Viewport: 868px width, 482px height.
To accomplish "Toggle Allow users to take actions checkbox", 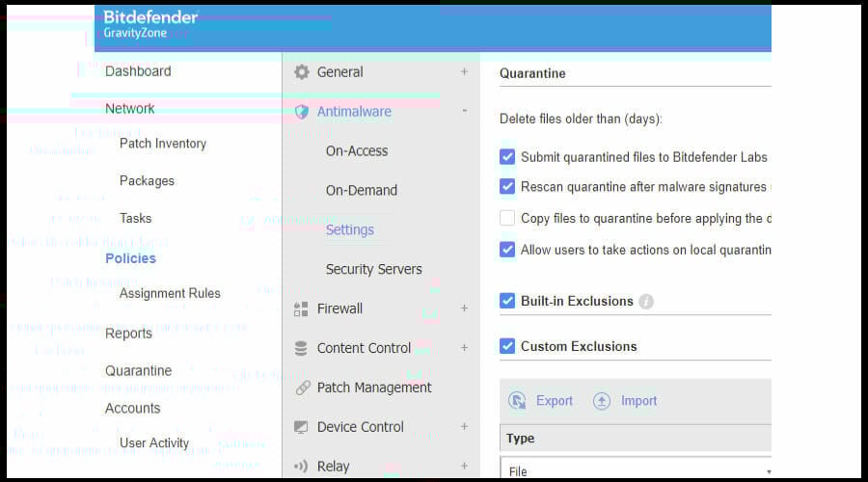I will point(507,250).
